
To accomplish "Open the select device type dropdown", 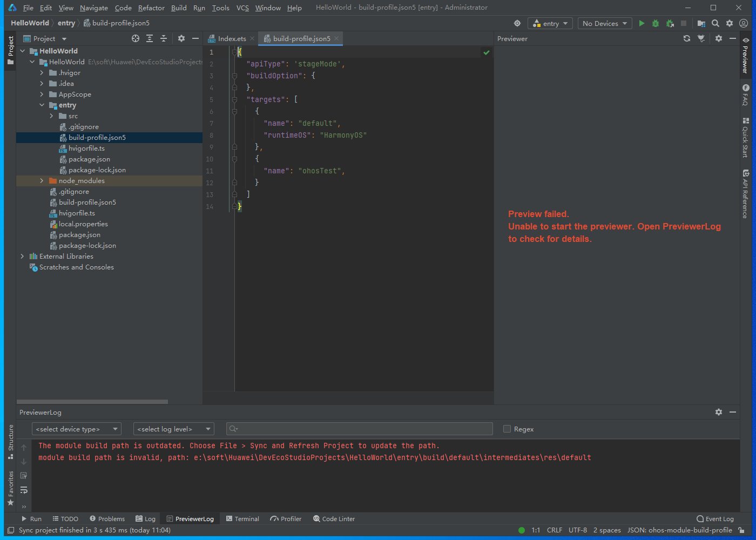I will point(77,429).
